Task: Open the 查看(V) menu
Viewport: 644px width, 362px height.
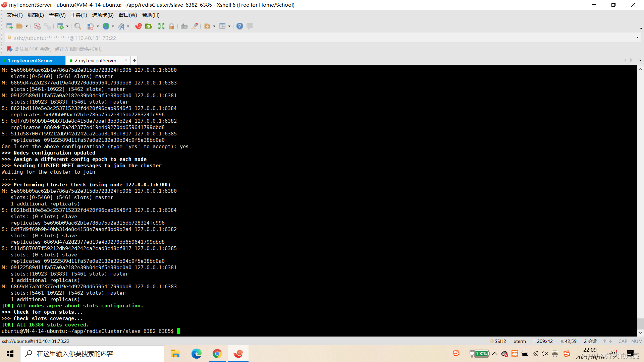Action: pos(57,15)
